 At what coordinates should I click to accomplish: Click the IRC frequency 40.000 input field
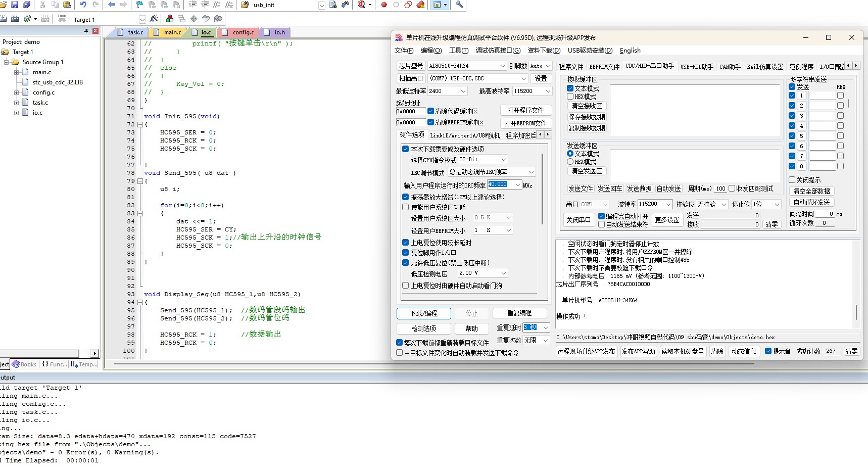pyautogui.click(x=501, y=185)
